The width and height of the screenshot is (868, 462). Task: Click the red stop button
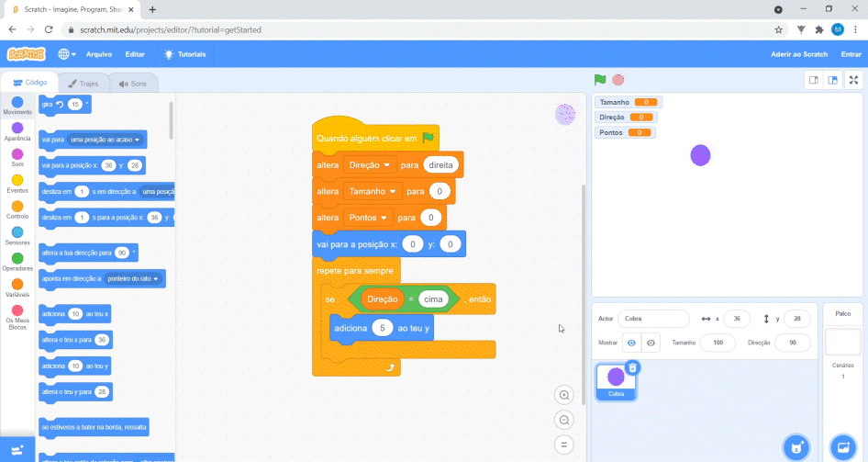coord(618,80)
